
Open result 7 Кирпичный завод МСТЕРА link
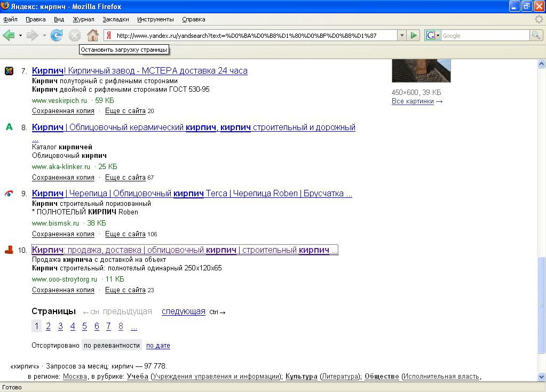point(140,70)
